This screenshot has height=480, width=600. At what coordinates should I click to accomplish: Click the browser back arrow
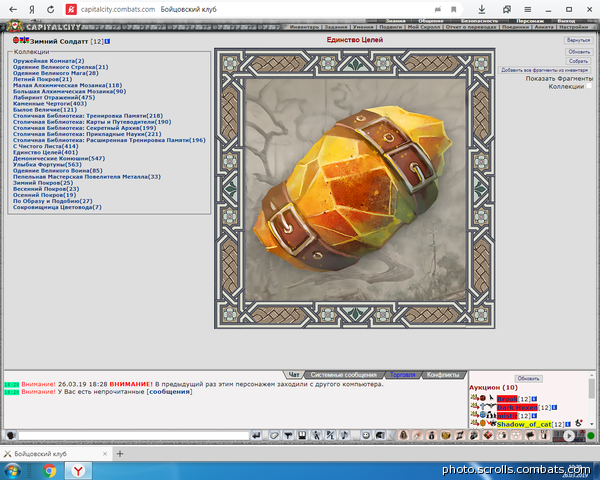[x=13, y=9]
